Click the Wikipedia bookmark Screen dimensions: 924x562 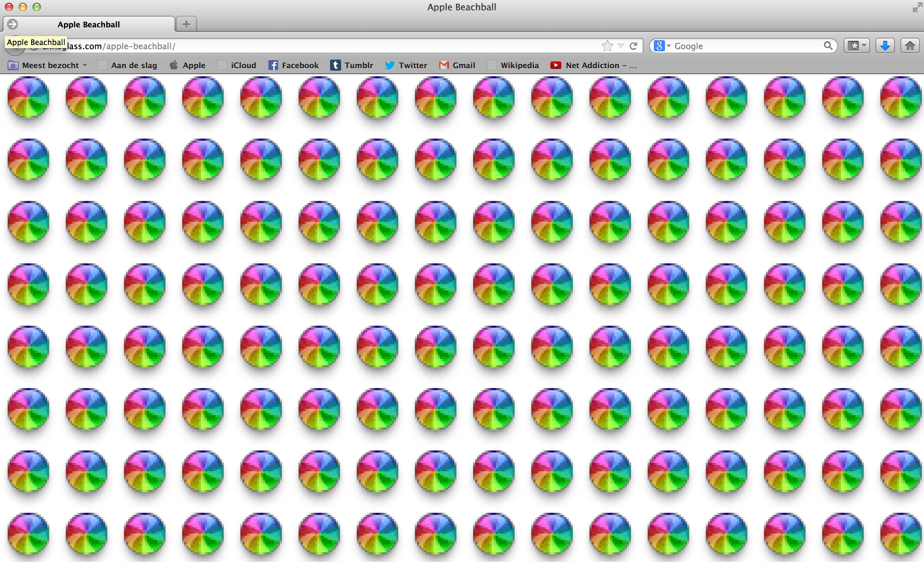pyautogui.click(x=513, y=65)
